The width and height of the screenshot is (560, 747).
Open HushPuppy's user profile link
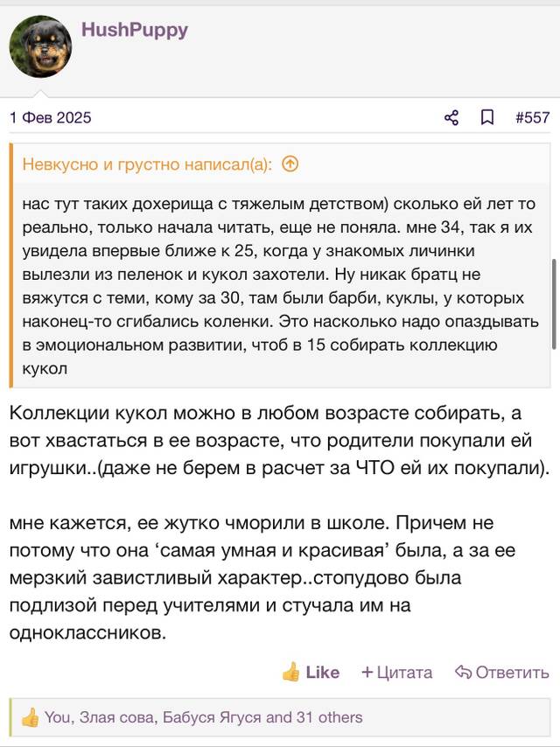coord(135,30)
